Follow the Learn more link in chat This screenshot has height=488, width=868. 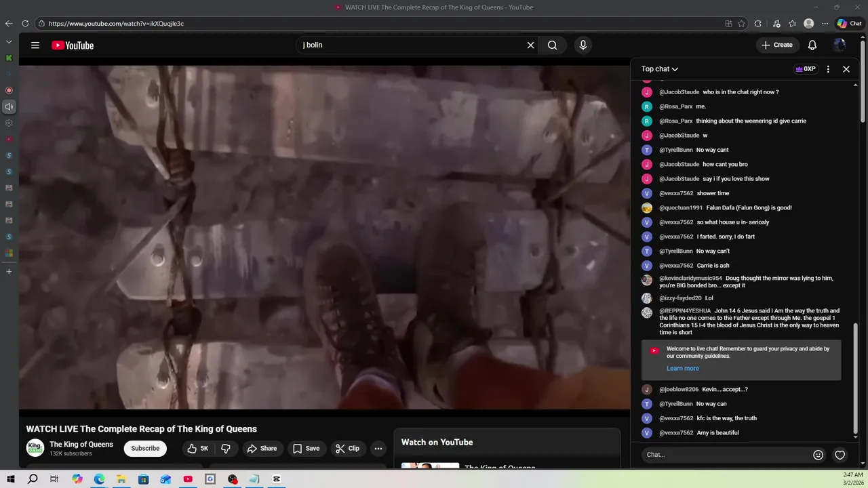click(682, 369)
